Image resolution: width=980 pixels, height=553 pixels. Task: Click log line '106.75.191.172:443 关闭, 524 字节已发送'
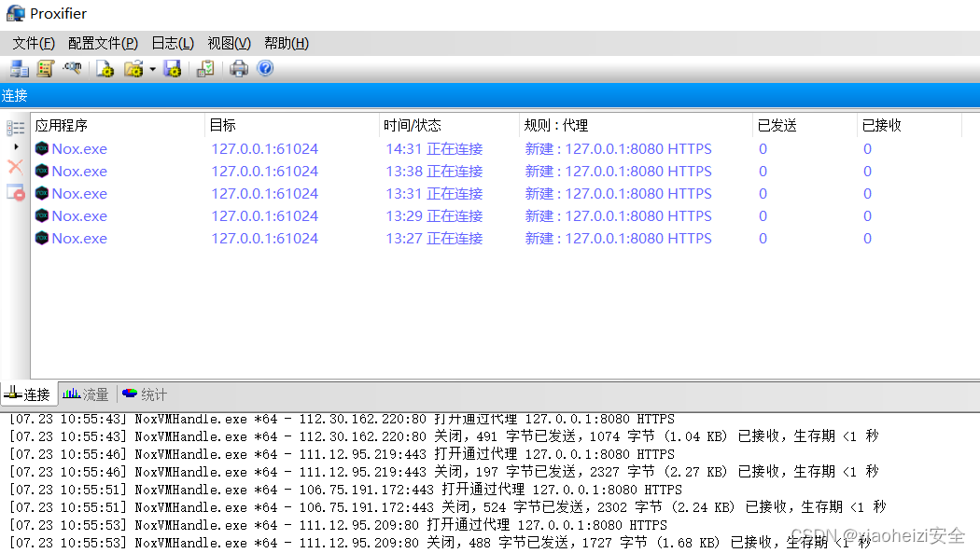pos(447,507)
